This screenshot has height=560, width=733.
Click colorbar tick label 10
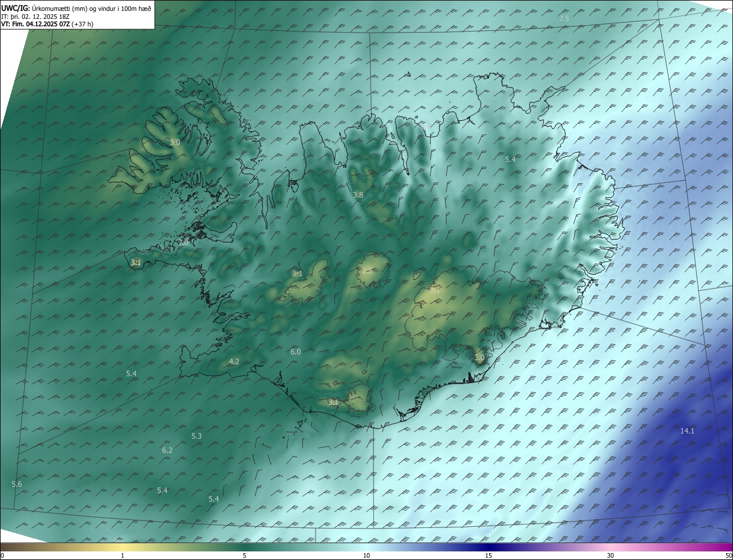[x=366, y=555]
